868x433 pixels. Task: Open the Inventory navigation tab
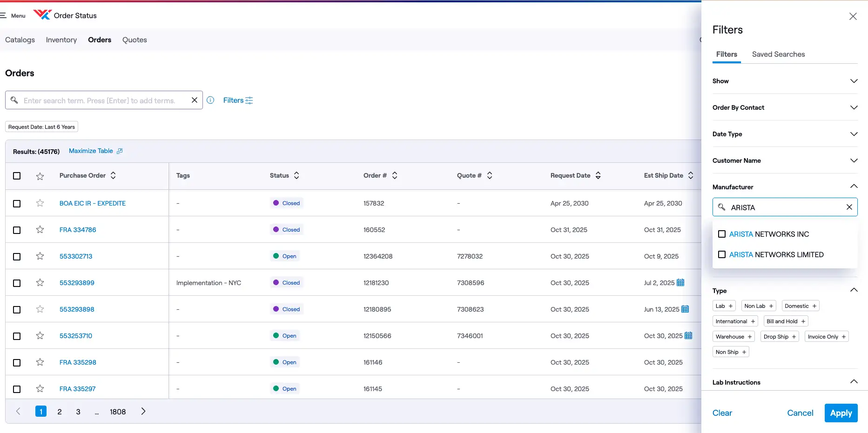click(61, 40)
